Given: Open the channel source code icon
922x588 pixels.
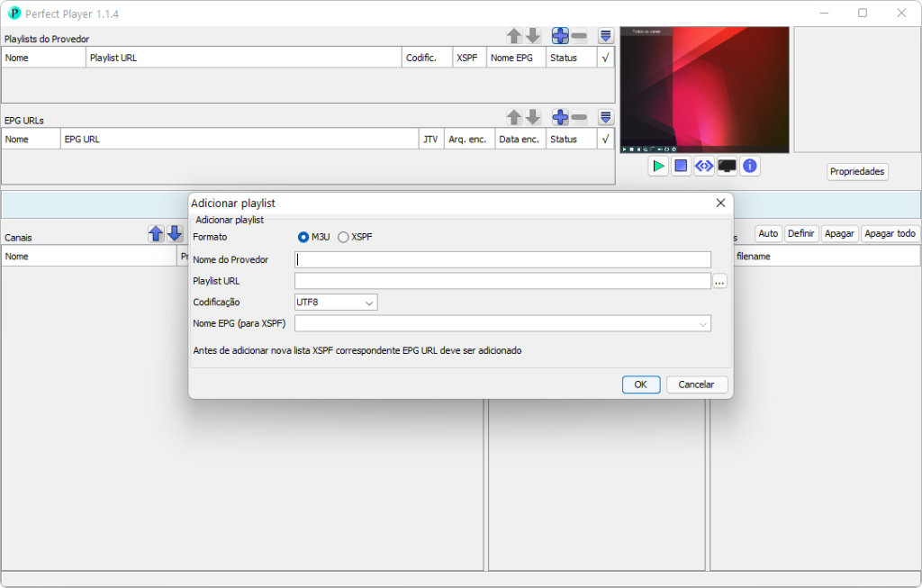Looking at the screenshot, I should tap(703, 166).
